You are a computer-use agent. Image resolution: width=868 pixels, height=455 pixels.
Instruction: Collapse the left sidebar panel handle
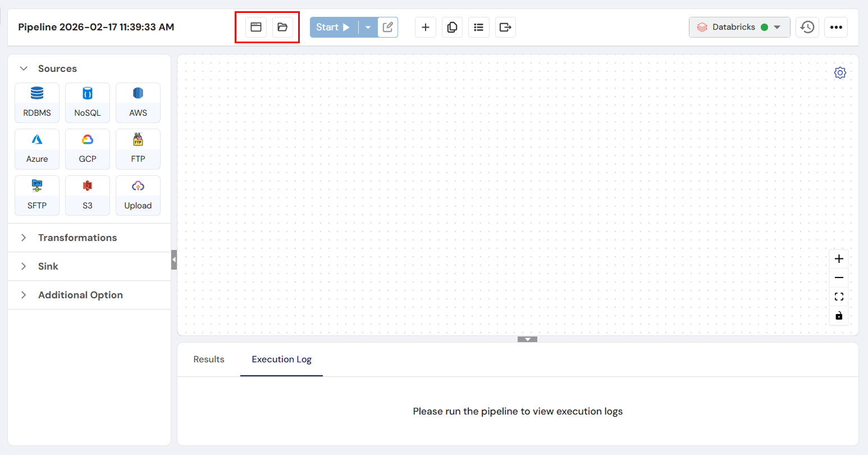pyautogui.click(x=174, y=260)
